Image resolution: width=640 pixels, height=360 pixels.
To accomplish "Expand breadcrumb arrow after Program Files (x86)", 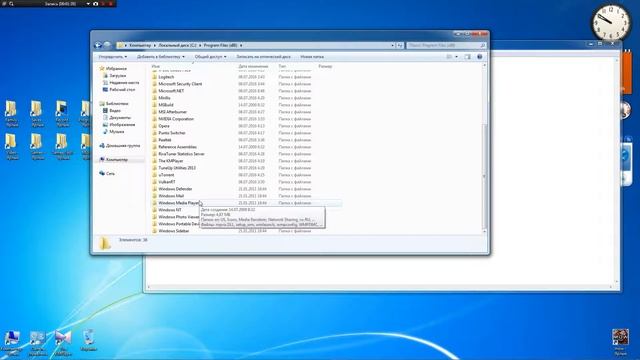I will click(x=241, y=45).
